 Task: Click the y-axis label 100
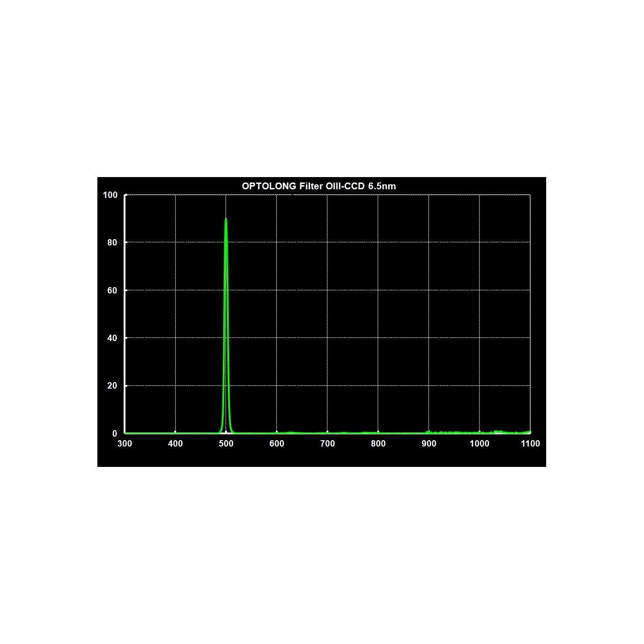110,195
